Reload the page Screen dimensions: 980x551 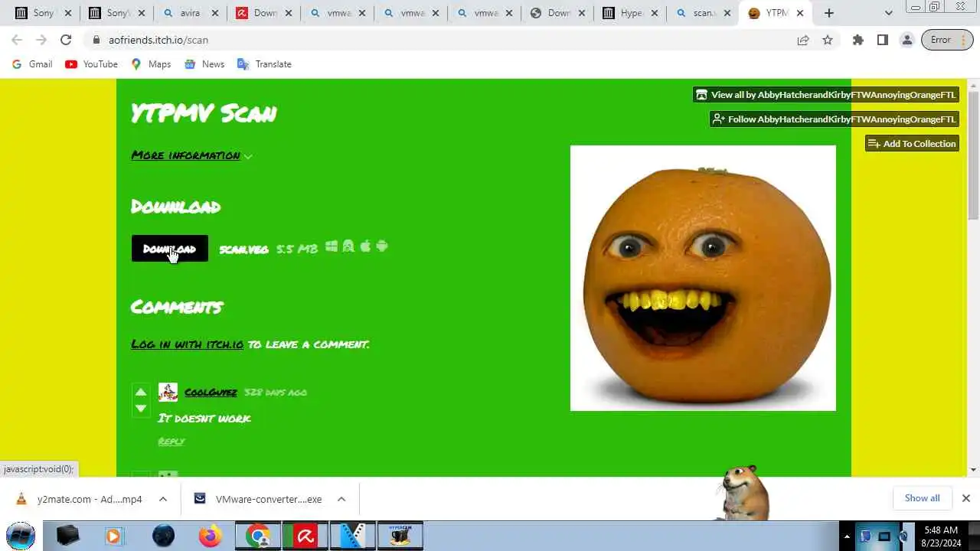click(x=66, y=40)
